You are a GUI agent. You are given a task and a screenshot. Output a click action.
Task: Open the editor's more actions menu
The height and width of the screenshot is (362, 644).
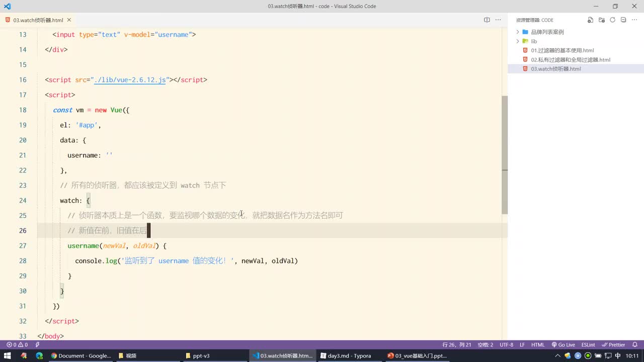(498, 20)
